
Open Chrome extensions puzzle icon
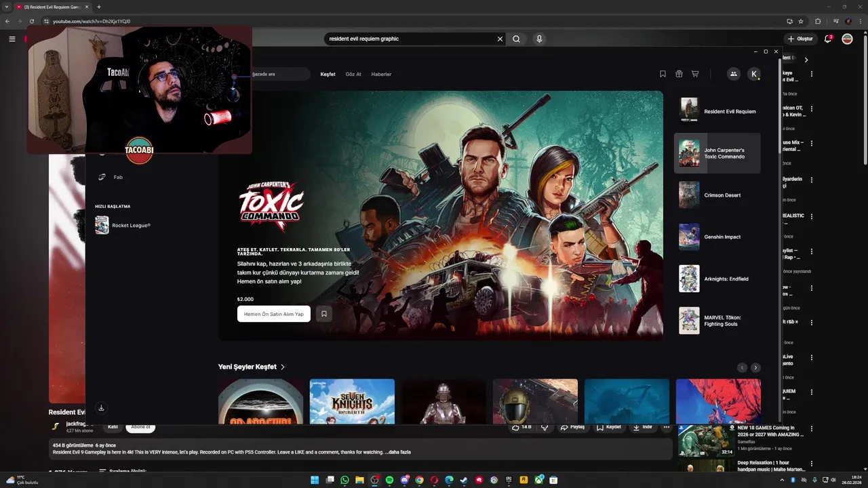point(818,21)
